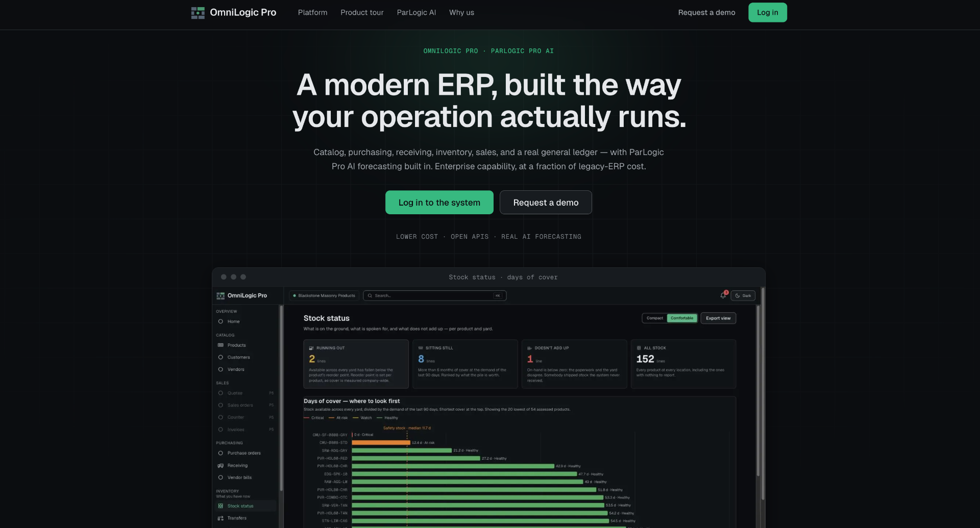Click the Transfers sidebar item
This screenshot has height=528, width=980.
[246, 518]
